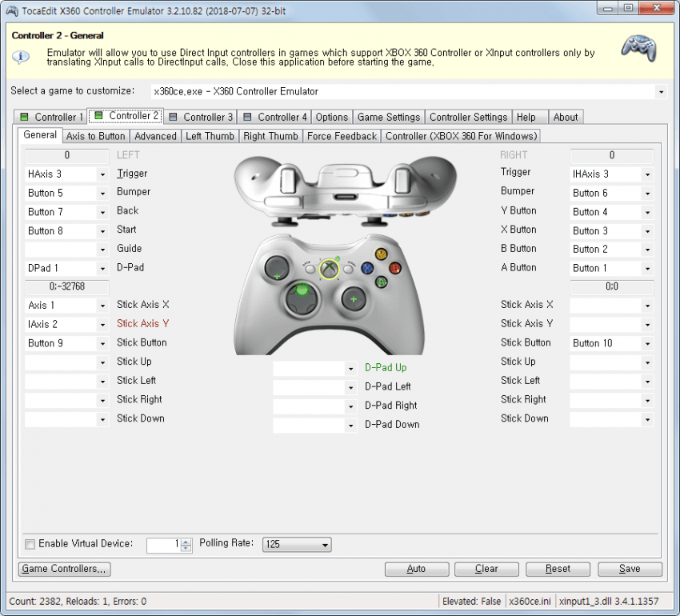Click the Start button on controller image
The image size is (680, 616).
[348, 269]
